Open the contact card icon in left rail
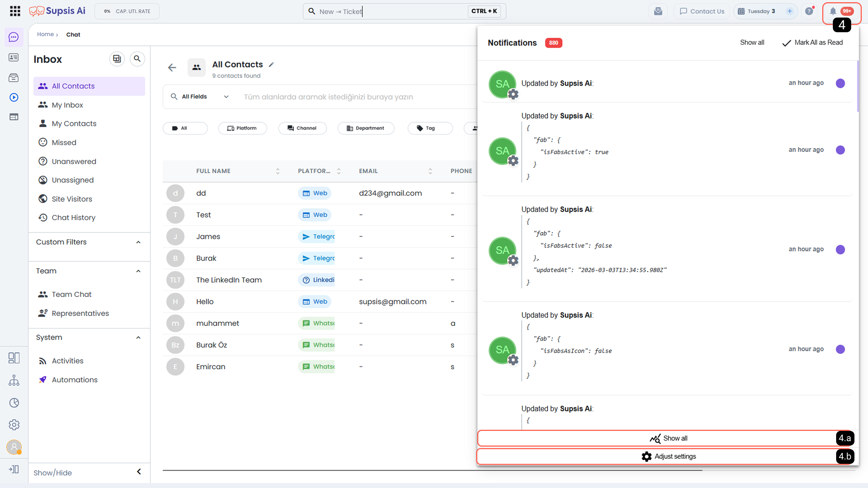Viewport: 868px width, 488px height. pos(14,57)
